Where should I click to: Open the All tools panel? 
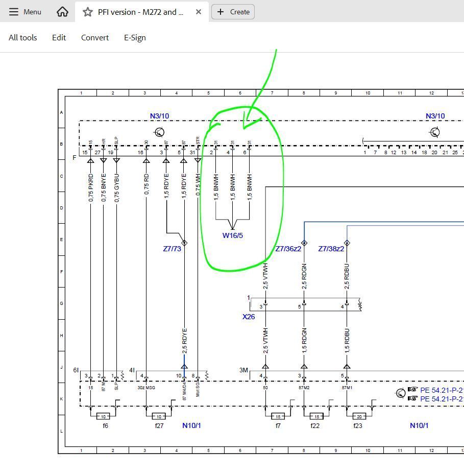[23, 38]
